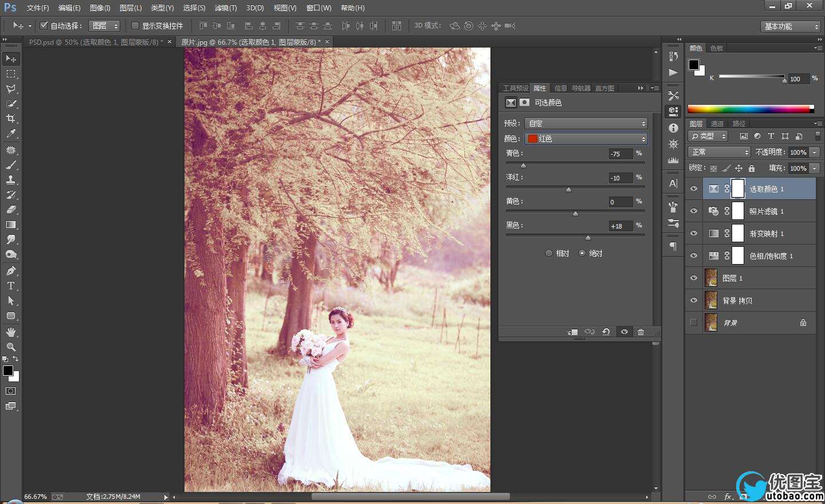Open the 滤镜(T) menu
The image size is (825, 504).
pyautogui.click(x=225, y=8)
